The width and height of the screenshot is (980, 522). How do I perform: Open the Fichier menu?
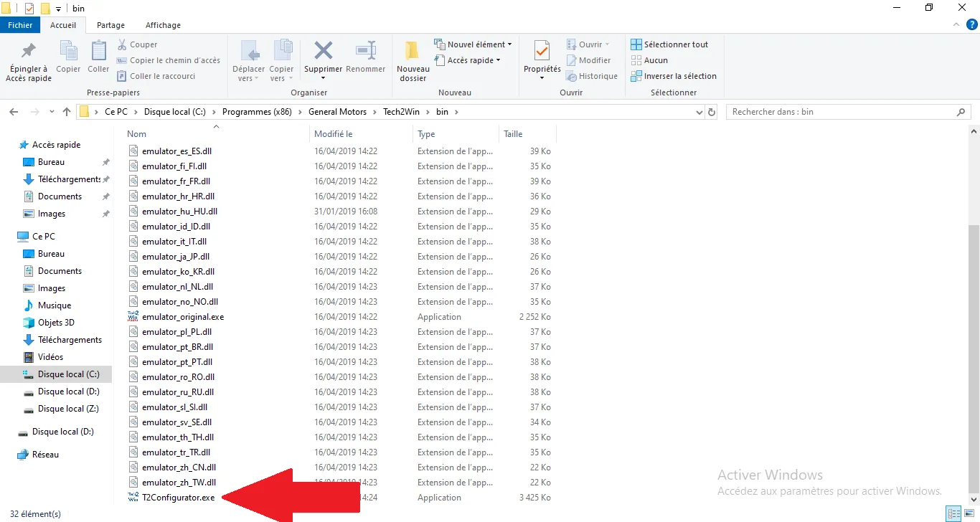20,25
